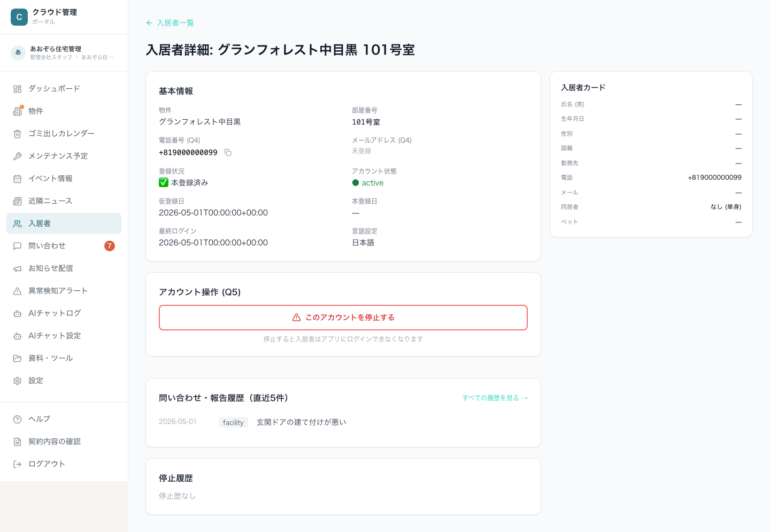Screen dimensions: 770x532
Task: Copy the phone number with copy icon
Action: point(228,152)
